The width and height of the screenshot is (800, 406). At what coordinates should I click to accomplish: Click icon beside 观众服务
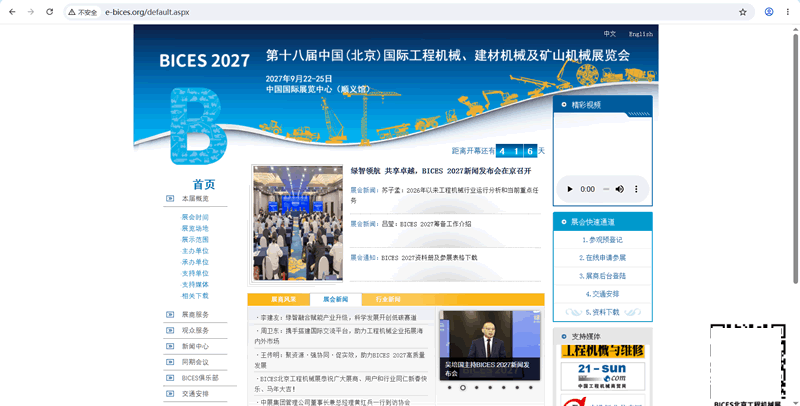pos(170,331)
